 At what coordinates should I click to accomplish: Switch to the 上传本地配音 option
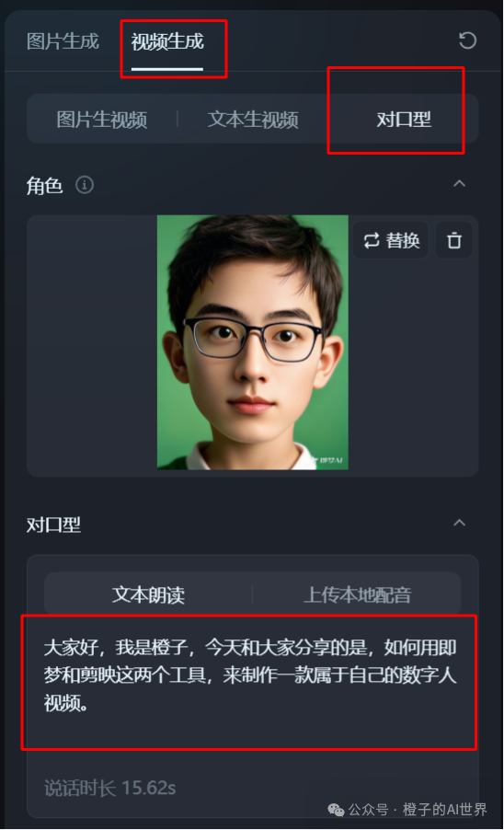click(357, 595)
